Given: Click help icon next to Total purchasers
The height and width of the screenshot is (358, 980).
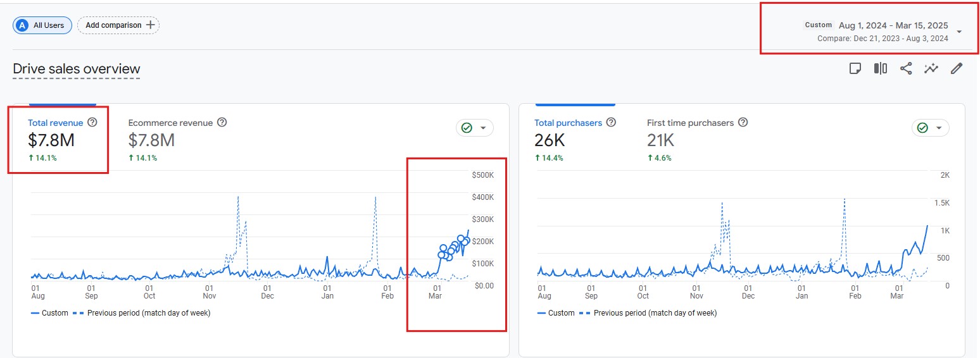Looking at the screenshot, I should 611,123.
